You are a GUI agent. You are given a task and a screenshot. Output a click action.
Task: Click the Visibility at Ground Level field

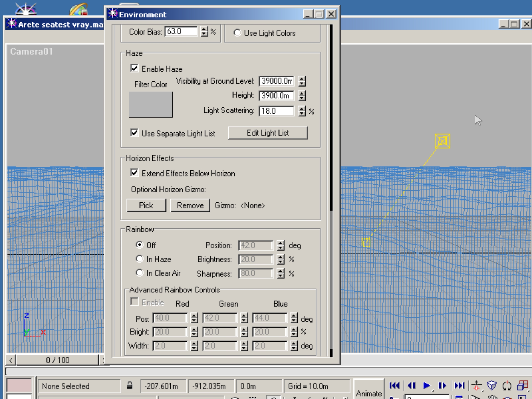[276, 81]
